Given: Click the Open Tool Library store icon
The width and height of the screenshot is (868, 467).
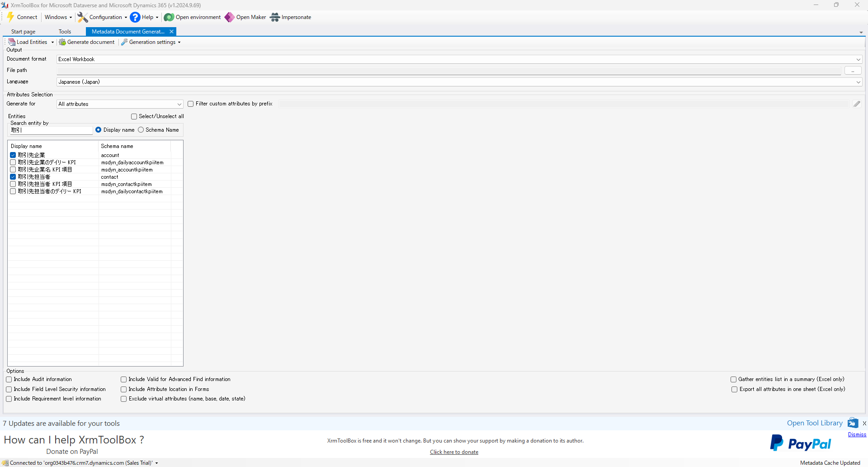Looking at the screenshot, I should [853, 423].
